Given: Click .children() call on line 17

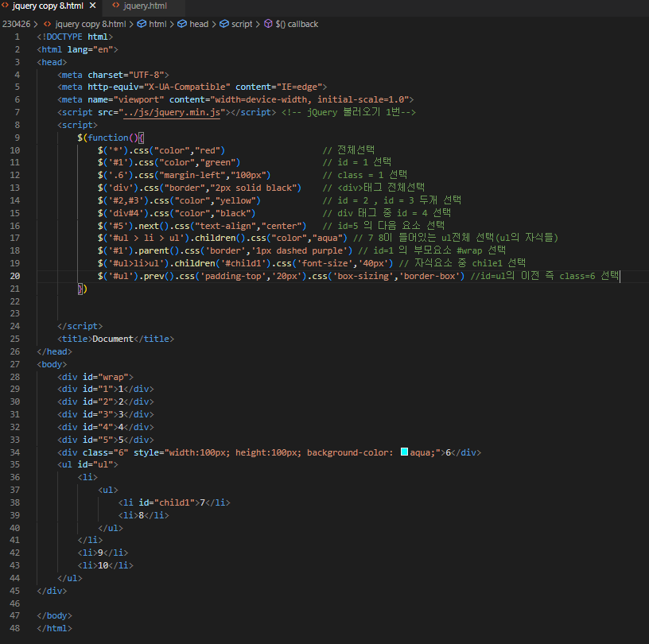Looking at the screenshot, I should pos(218,238).
